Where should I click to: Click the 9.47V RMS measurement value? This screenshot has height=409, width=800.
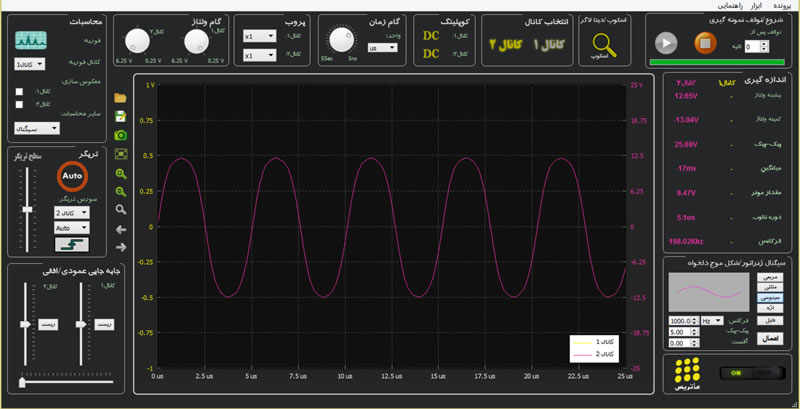pos(686,193)
